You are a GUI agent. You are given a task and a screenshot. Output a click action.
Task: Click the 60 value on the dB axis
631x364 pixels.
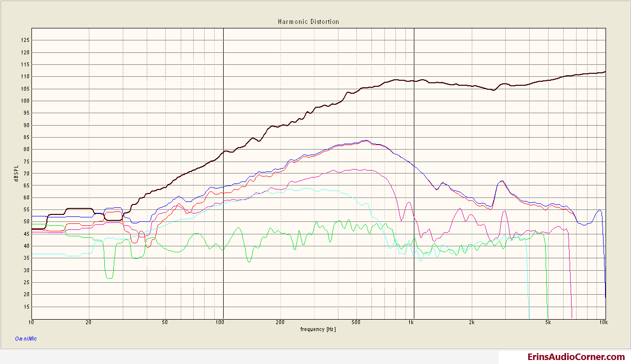27,198
